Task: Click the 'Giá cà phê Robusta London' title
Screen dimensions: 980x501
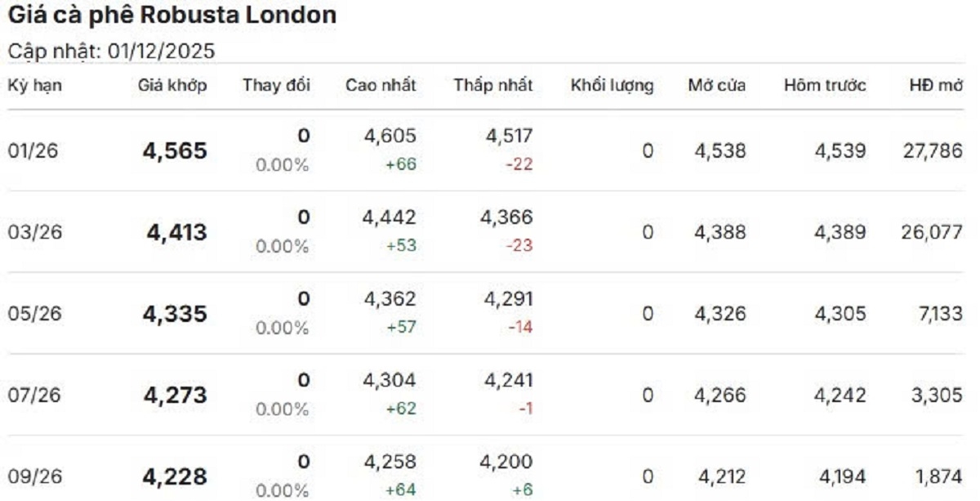Action: point(171,16)
